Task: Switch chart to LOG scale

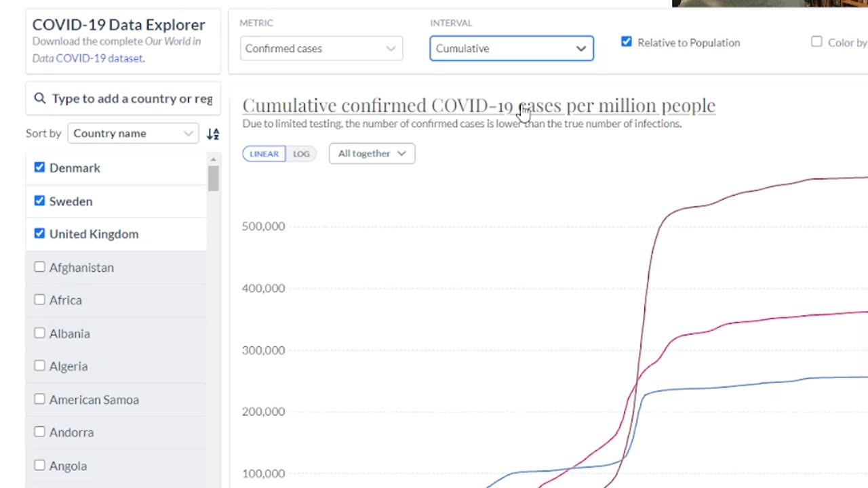Action: (301, 154)
